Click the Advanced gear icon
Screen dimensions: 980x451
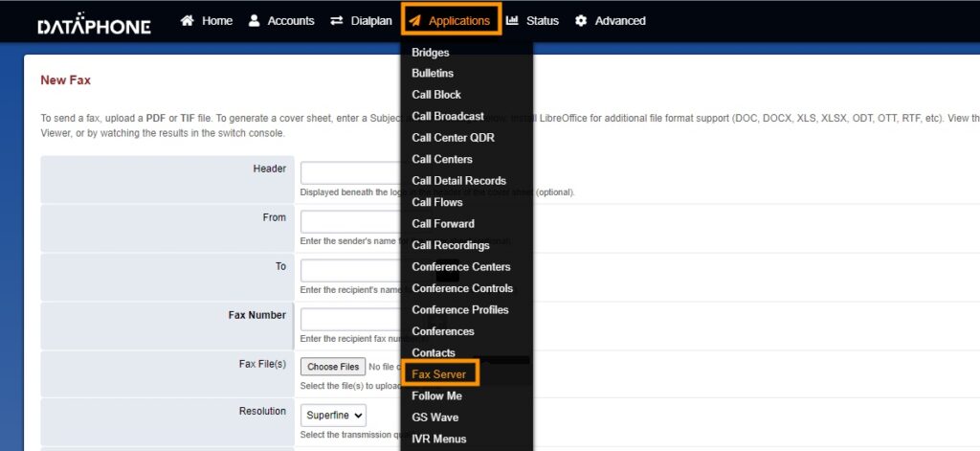click(x=581, y=20)
